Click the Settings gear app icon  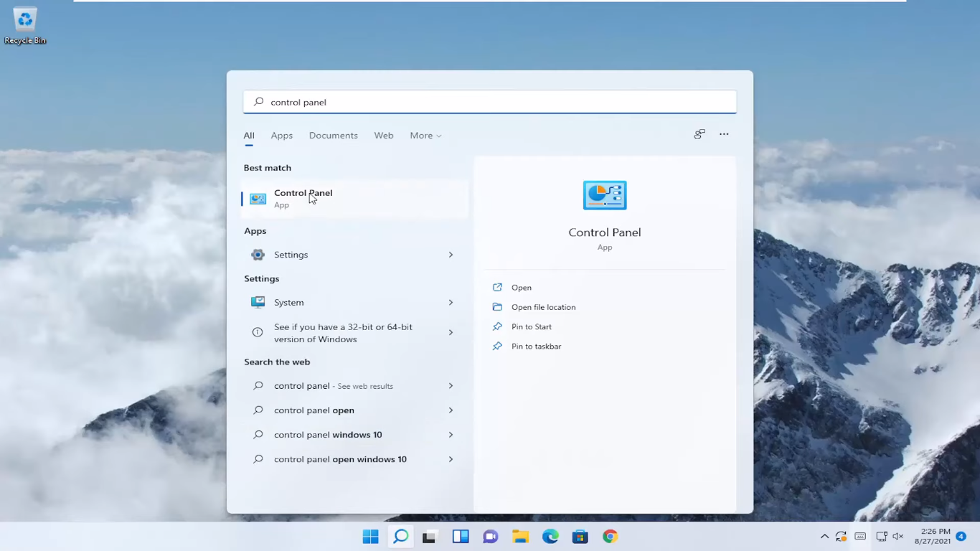258,255
